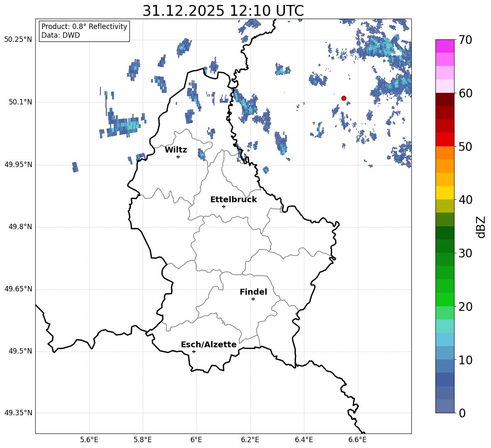Click the Ettelbruck city label
491x448 pixels.
tap(233, 200)
